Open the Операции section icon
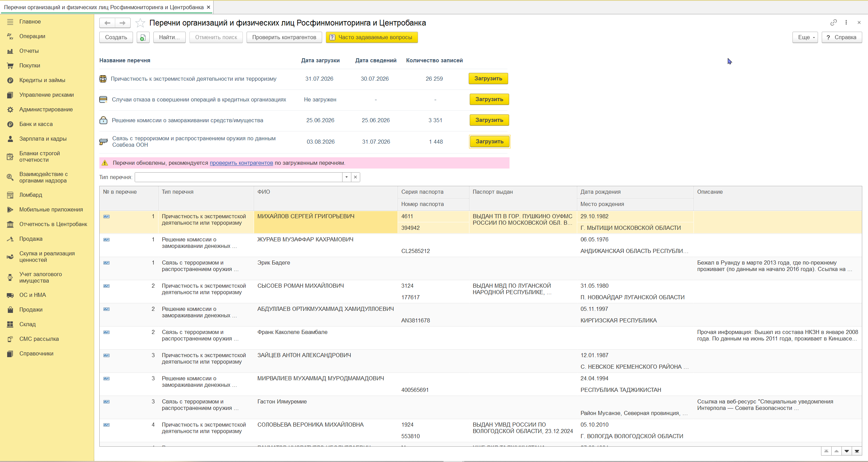This screenshot has width=868, height=462. click(10, 36)
